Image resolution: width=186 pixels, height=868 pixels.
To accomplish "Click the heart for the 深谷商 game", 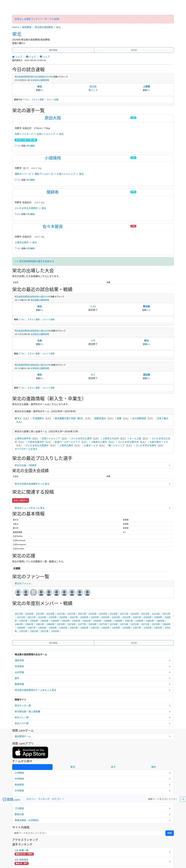I will [20, 388].
